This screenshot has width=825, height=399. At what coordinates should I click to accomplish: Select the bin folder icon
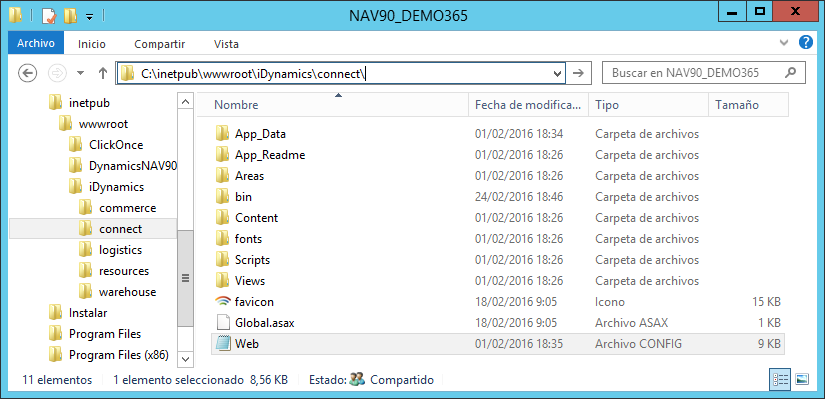pyautogui.click(x=223, y=197)
